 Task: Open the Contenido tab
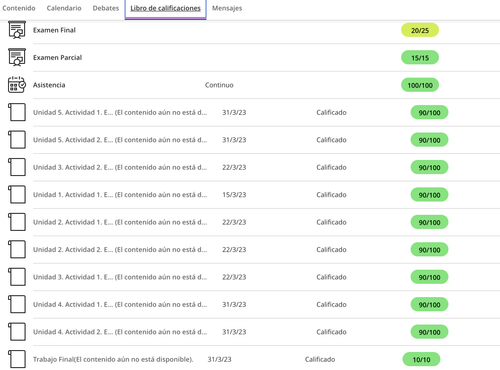19,8
